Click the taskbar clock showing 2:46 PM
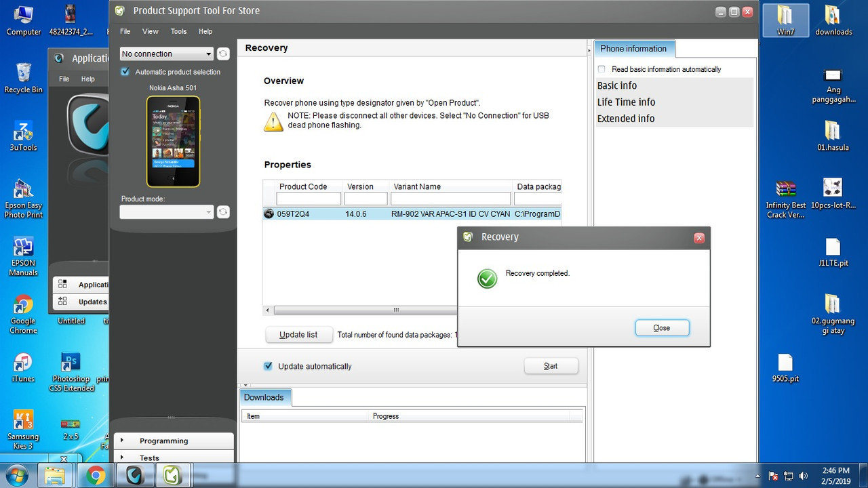This screenshot has width=868, height=488. (x=835, y=475)
